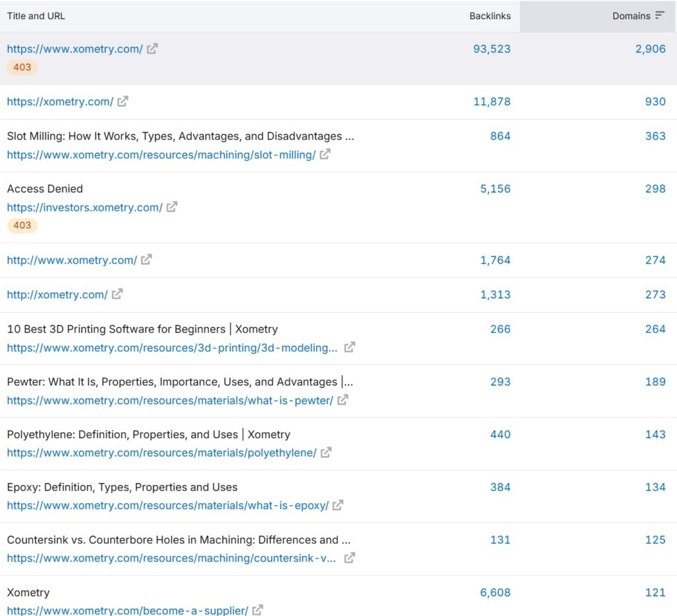Viewport: 677px width, 616px height.
Task: Open external link icon beside countersink URL
Action: 350,558
